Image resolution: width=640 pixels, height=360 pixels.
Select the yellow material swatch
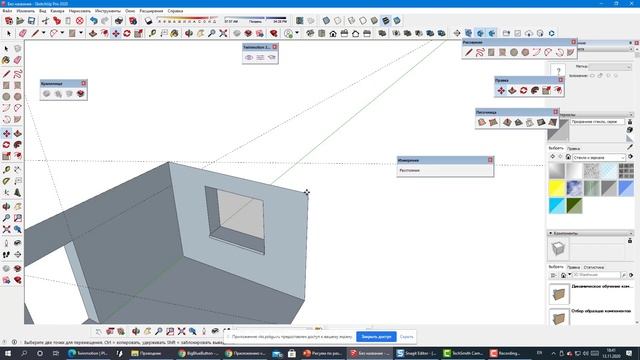tap(556, 188)
